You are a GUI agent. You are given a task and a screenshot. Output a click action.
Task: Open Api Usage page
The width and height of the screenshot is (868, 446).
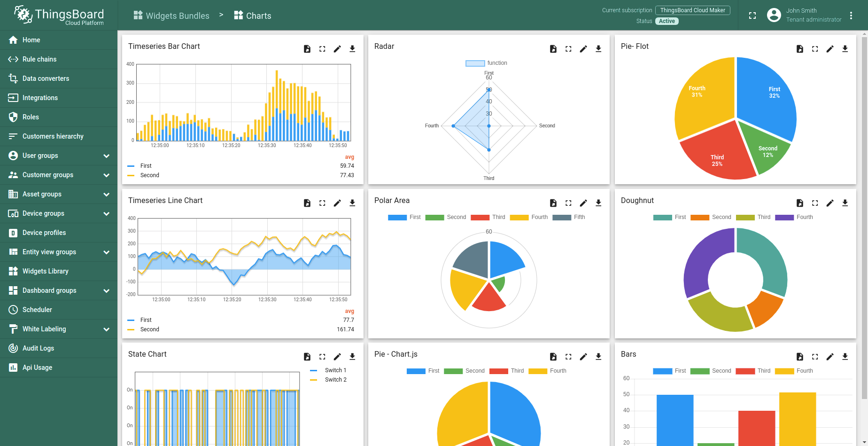point(59,368)
